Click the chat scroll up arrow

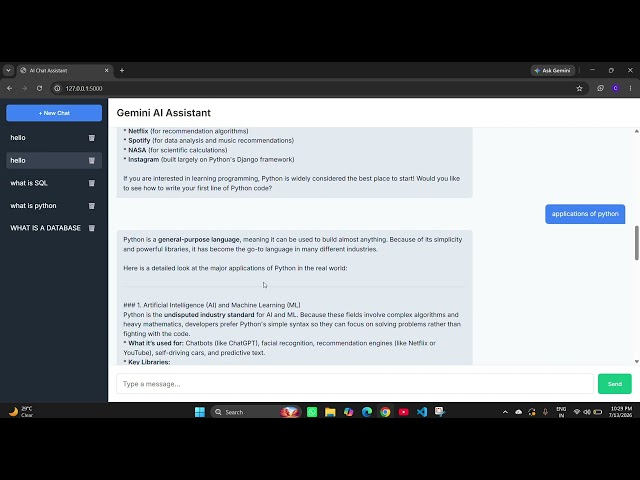click(636, 131)
